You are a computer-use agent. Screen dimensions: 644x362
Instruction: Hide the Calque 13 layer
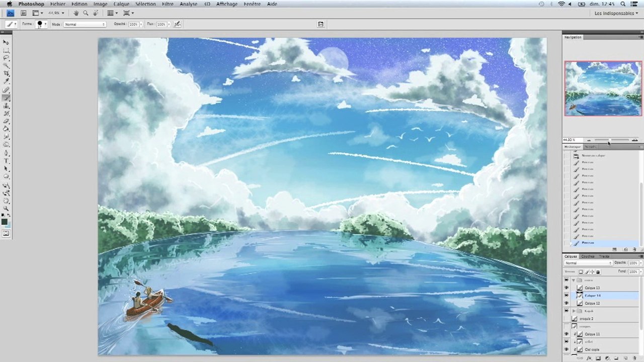[x=567, y=288]
